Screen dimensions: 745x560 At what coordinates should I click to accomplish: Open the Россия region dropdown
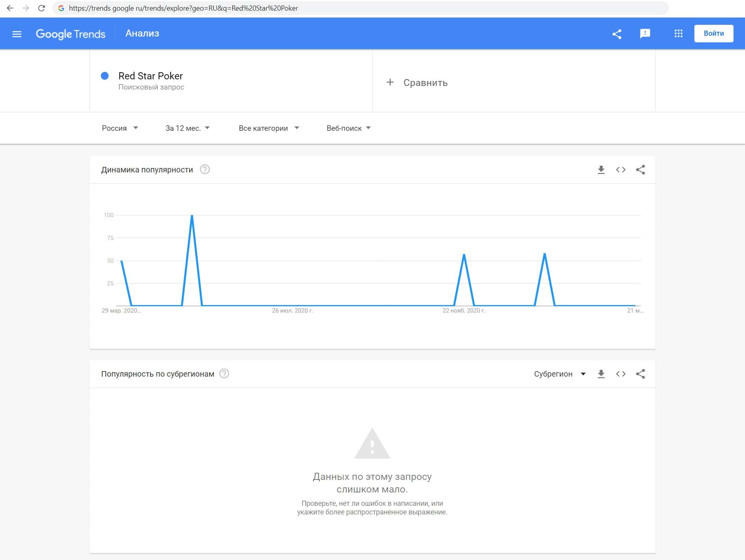(x=120, y=128)
